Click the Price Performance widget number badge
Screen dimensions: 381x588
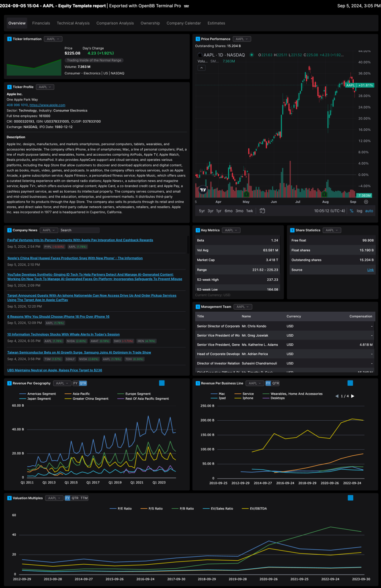(198, 39)
